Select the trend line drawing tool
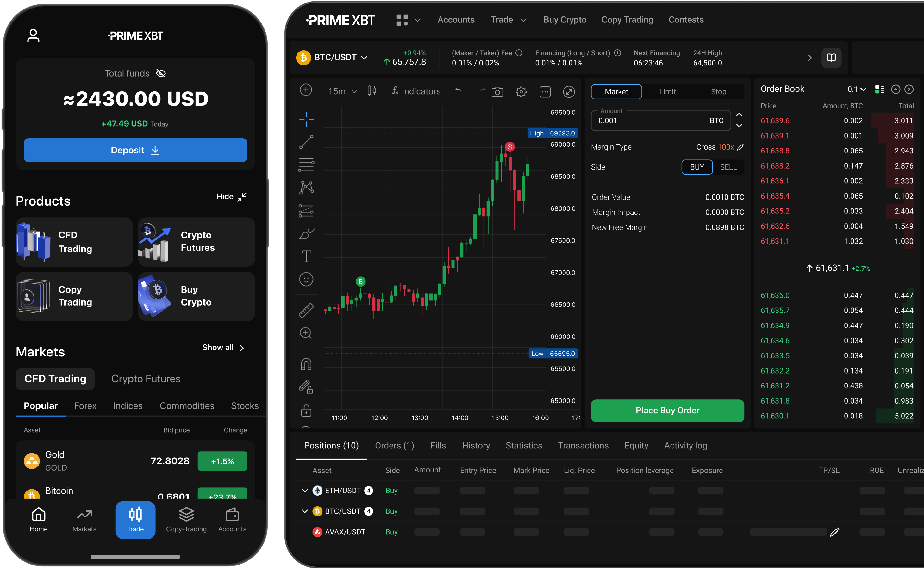 307,140
